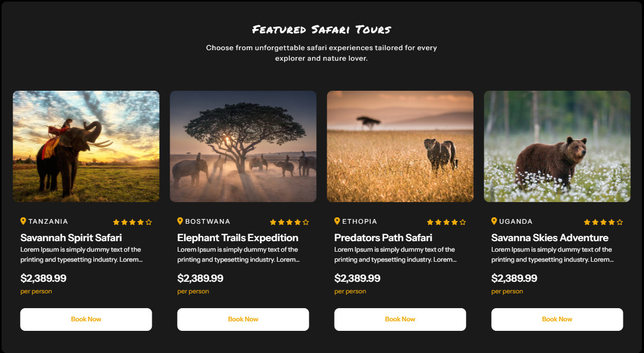Screen dimensions: 644x353
Task: Book the Predators Path Safari tour
Action: pos(400,319)
